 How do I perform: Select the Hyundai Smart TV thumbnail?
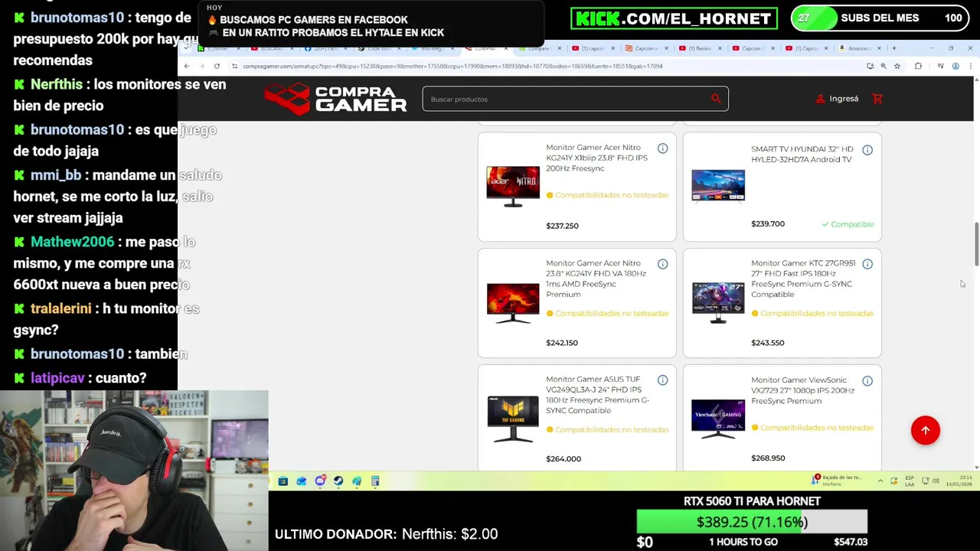[x=718, y=186]
